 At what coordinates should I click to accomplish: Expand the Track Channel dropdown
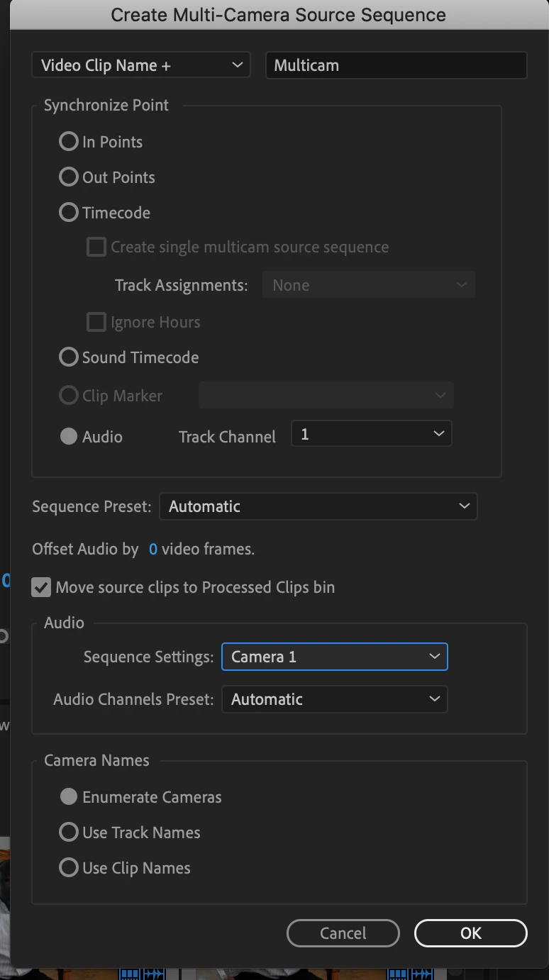[x=371, y=434]
